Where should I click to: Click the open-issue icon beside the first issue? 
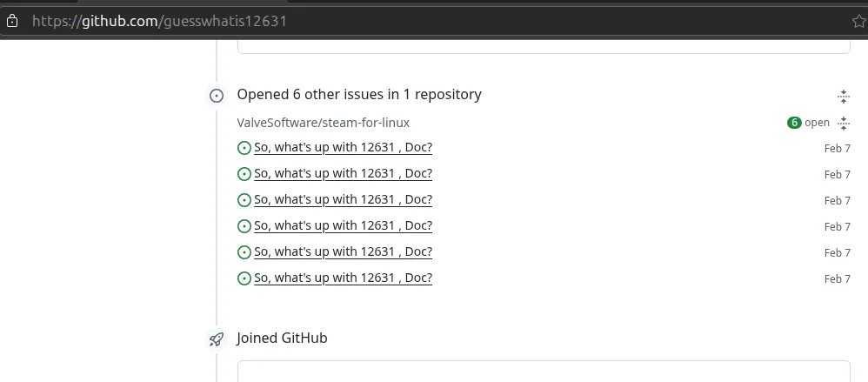pyautogui.click(x=244, y=148)
